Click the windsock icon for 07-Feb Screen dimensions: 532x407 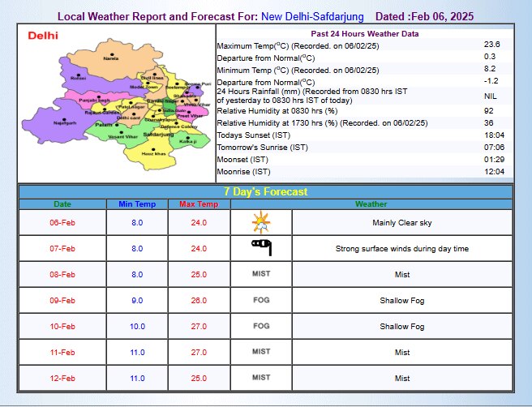coord(260,248)
